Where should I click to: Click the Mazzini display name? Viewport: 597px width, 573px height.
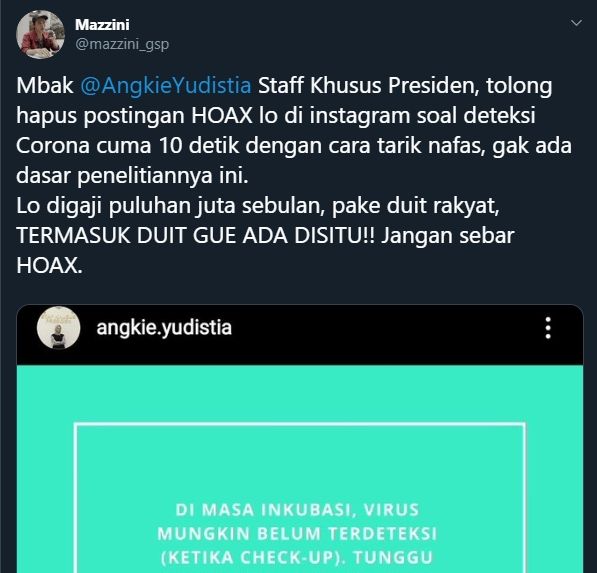click(102, 25)
